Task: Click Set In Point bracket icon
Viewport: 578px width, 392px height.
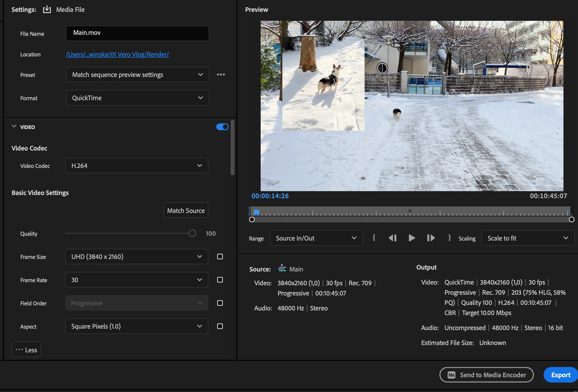Action: coord(374,238)
